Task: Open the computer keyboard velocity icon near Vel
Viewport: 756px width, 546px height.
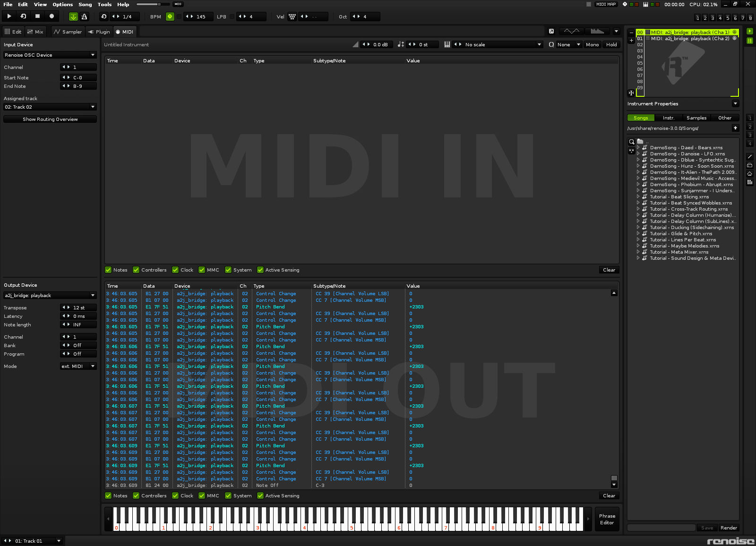Action: [292, 16]
